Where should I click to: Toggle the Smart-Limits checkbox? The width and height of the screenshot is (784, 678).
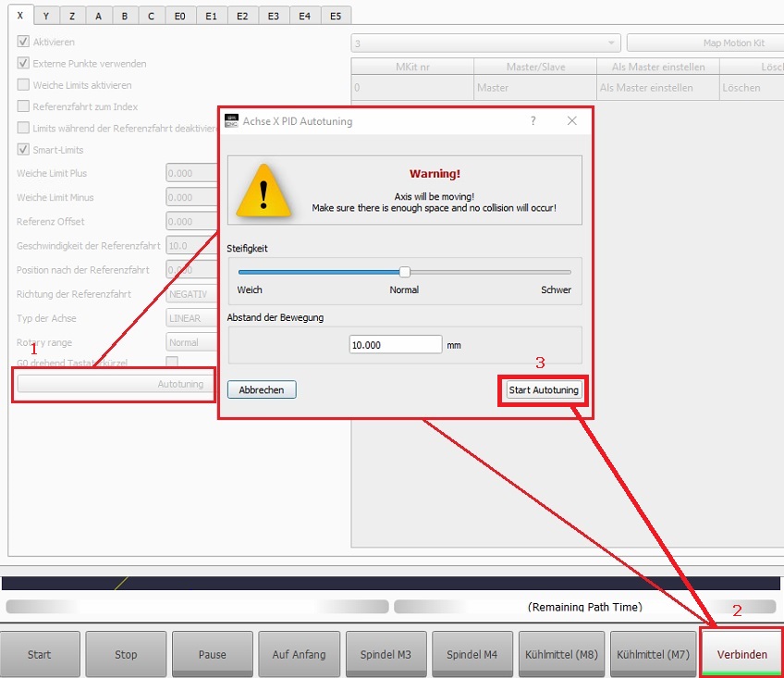[x=23, y=150]
